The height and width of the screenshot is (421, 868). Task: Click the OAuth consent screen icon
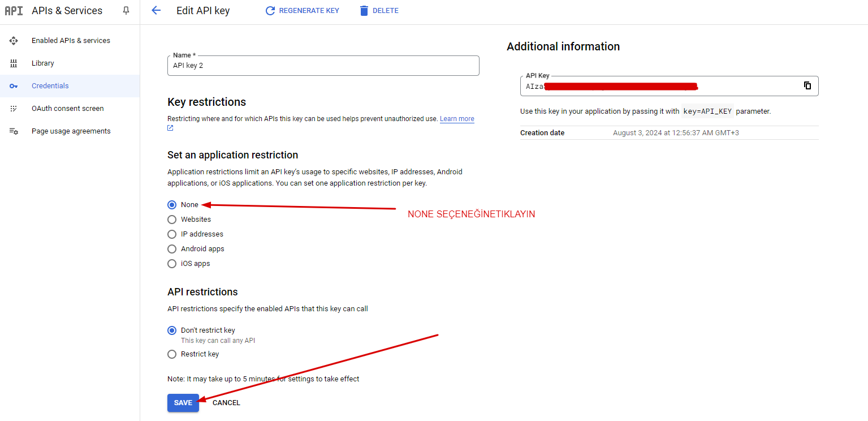pyautogui.click(x=14, y=109)
